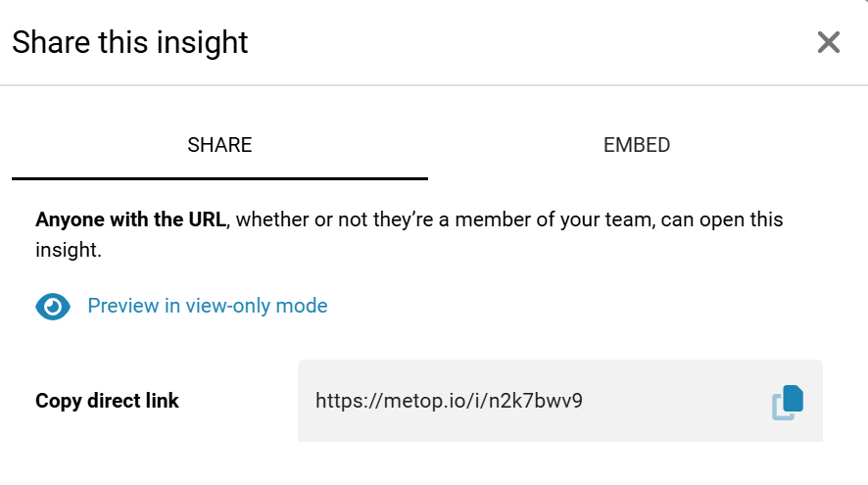Click the https prefix of the link

[x=342, y=400]
